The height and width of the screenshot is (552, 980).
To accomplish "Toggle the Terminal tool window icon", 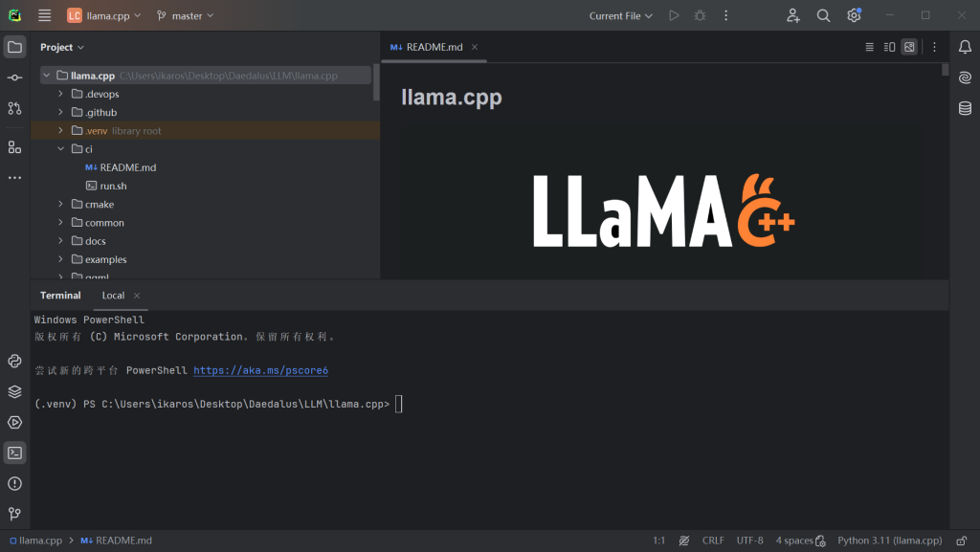I will point(15,453).
